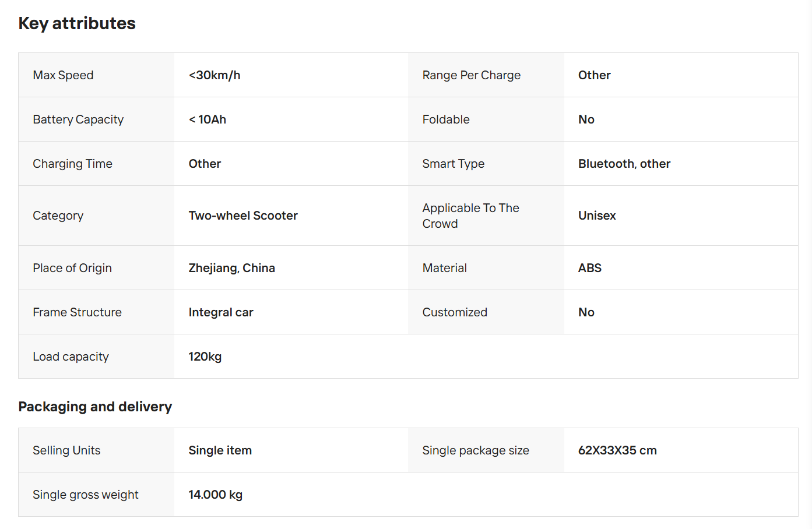The height and width of the screenshot is (529, 812).
Task: Click the Packaging and delivery heading
Action: click(95, 407)
